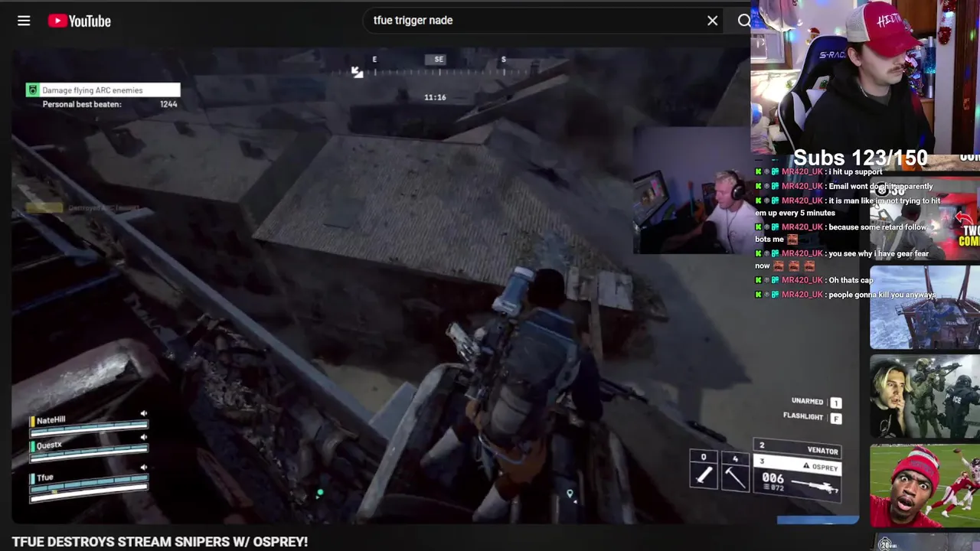Open the recommended video showing a sea rig
This screenshot has height=551, width=980.
point(925,307)
